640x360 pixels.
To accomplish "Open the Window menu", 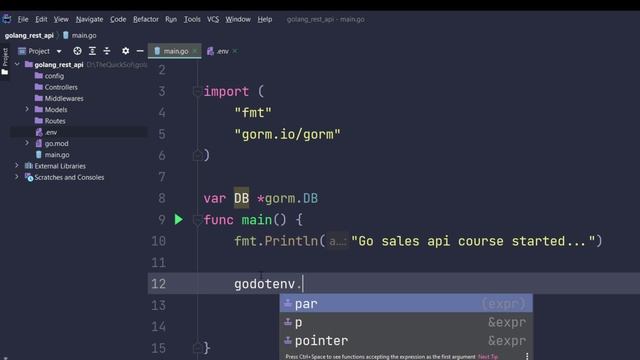I will coord(238,19).
